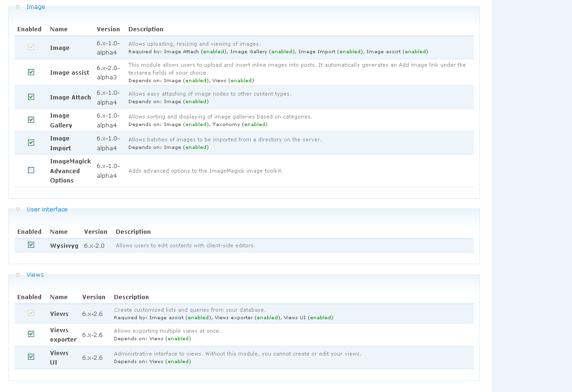Uncheck the Wysiwyg module checkbox
The width and height of the screenshot is (572, 392).
tap(31, 245)
